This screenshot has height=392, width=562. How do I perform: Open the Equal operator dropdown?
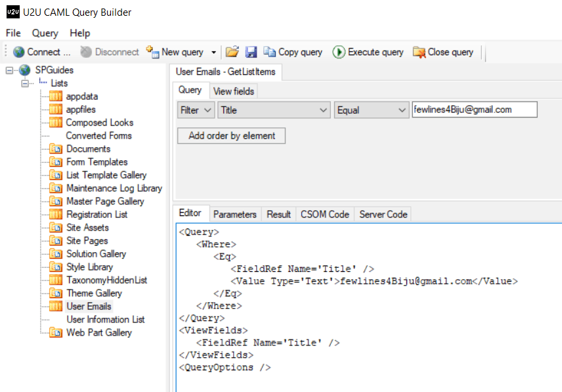(372, 110)
